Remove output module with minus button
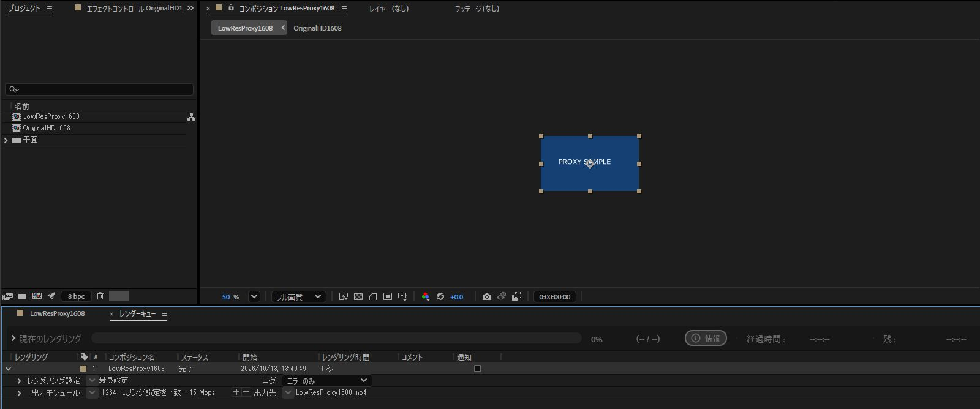The height and width of the screenshot is (409, 980). (246, 392)
